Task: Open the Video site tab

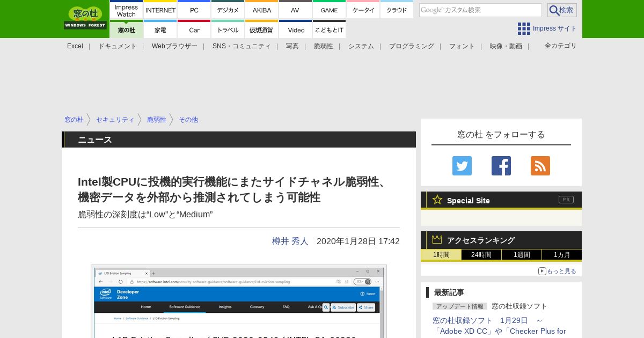Action: point(295,30)
